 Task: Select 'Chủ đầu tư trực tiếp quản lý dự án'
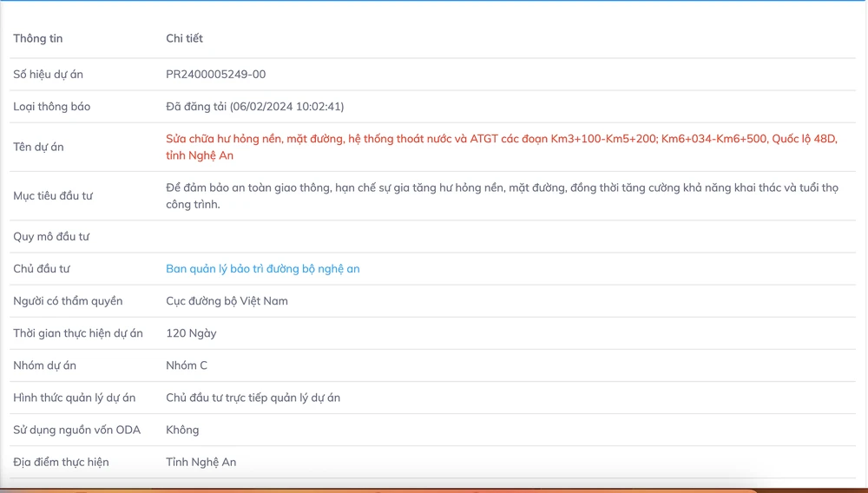tap(253, 398)
